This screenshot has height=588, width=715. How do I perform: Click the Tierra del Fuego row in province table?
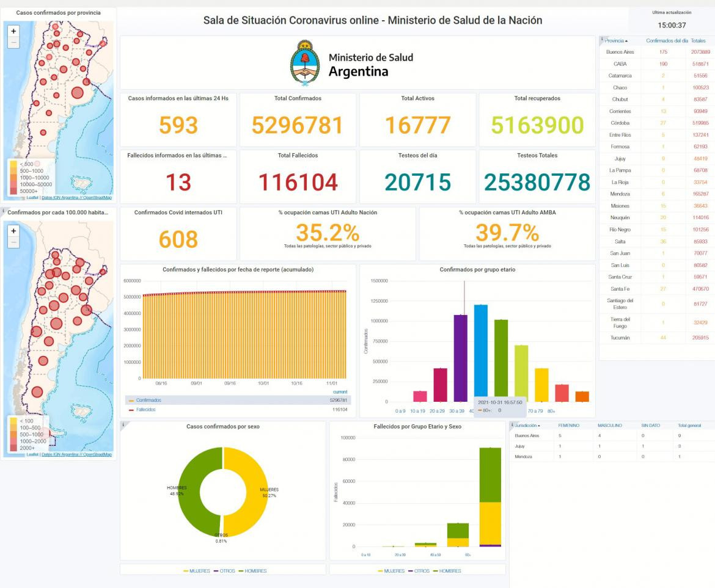click(x=656, y=322)
